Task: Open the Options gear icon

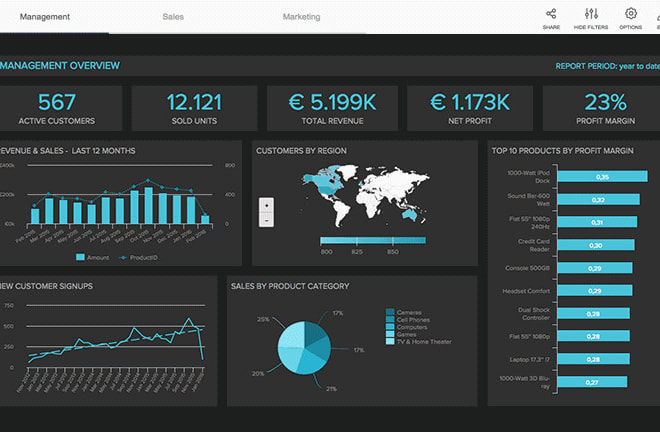Action: [x=631, y=14]
